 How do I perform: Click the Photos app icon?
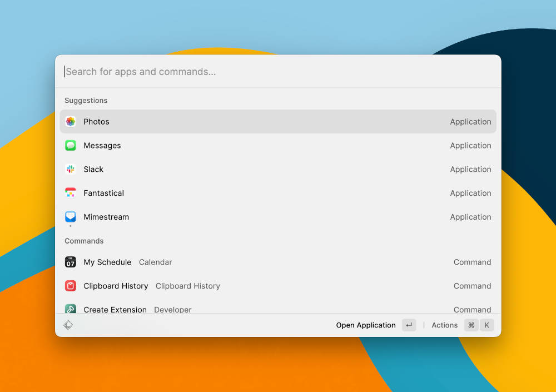point(71,122)
